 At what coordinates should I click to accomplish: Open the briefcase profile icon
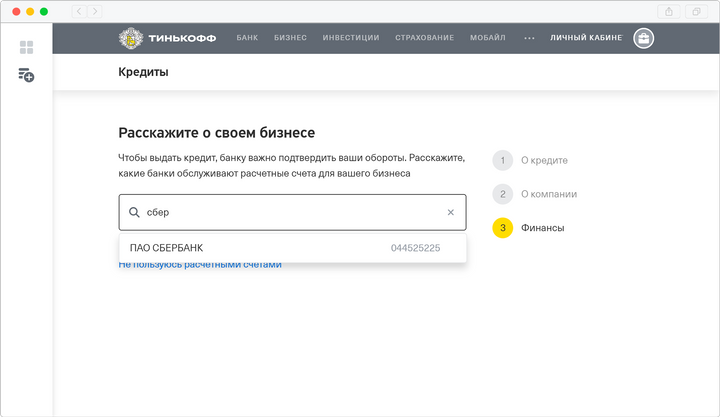pos(643,38)
